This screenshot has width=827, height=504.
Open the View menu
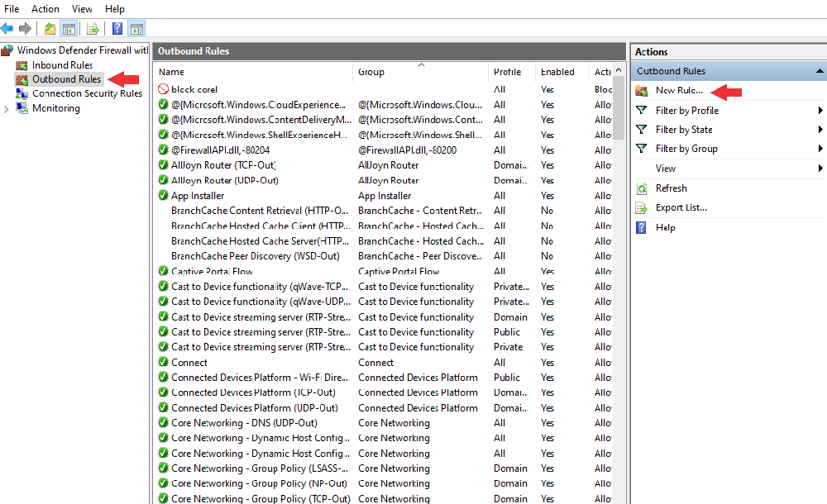click(82, 9)
